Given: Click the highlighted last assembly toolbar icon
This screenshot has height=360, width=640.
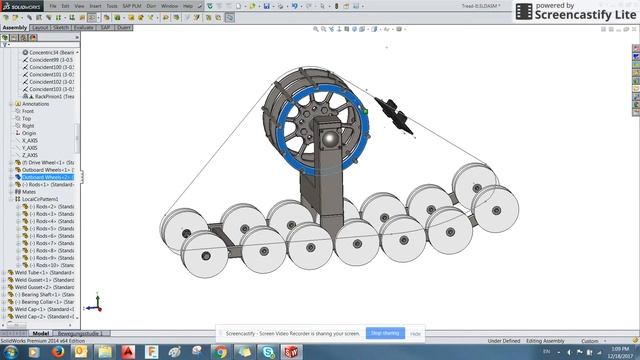Looking at the screenshot, I should [x=229, y=18].
